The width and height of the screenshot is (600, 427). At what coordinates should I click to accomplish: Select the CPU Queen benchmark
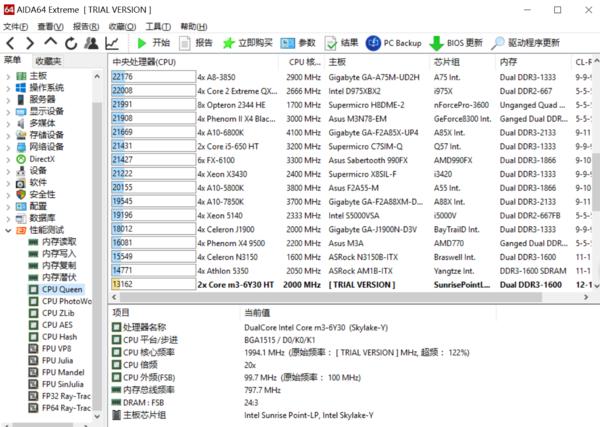point(56,289)
